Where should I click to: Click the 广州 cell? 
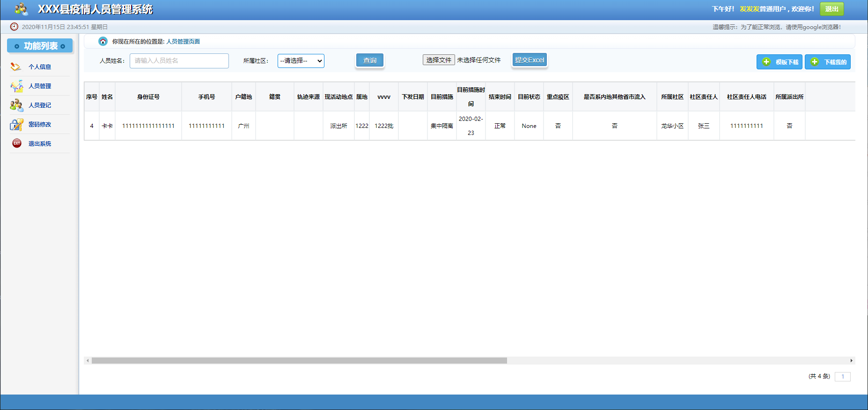(243, 126)
